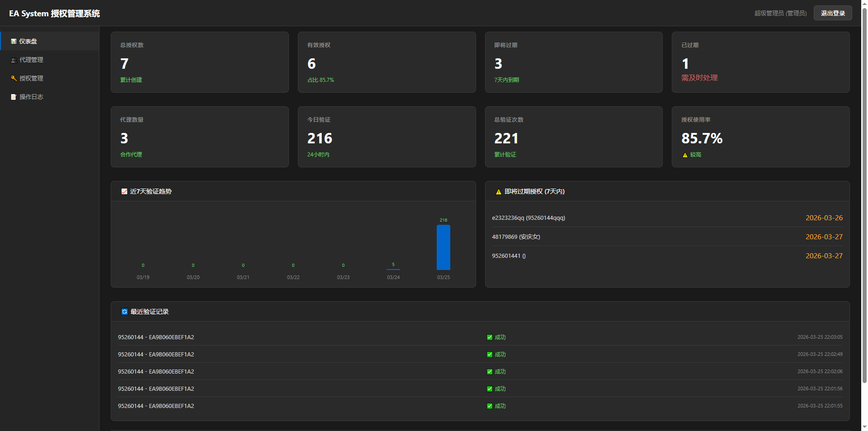Click the 48179869 (安庆女) expiring entry
The width and height of the screenshot is (868, 431).
point(516,237)
